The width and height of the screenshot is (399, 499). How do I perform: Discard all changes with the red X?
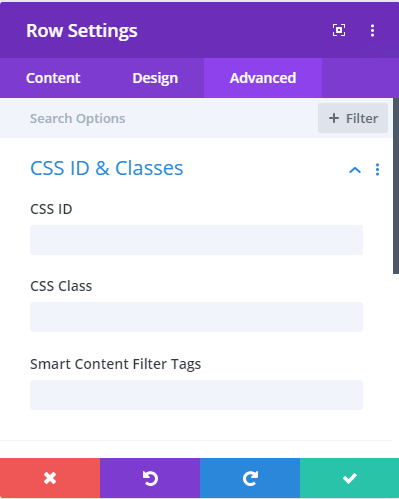pyautogui.click(x=50, y=478)
